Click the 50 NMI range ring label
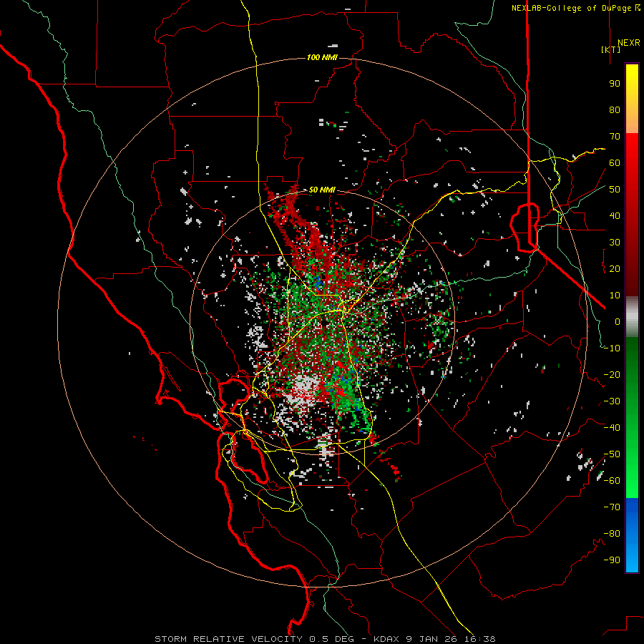The height and width of the screenshot is (644, 644). (322, 190)
